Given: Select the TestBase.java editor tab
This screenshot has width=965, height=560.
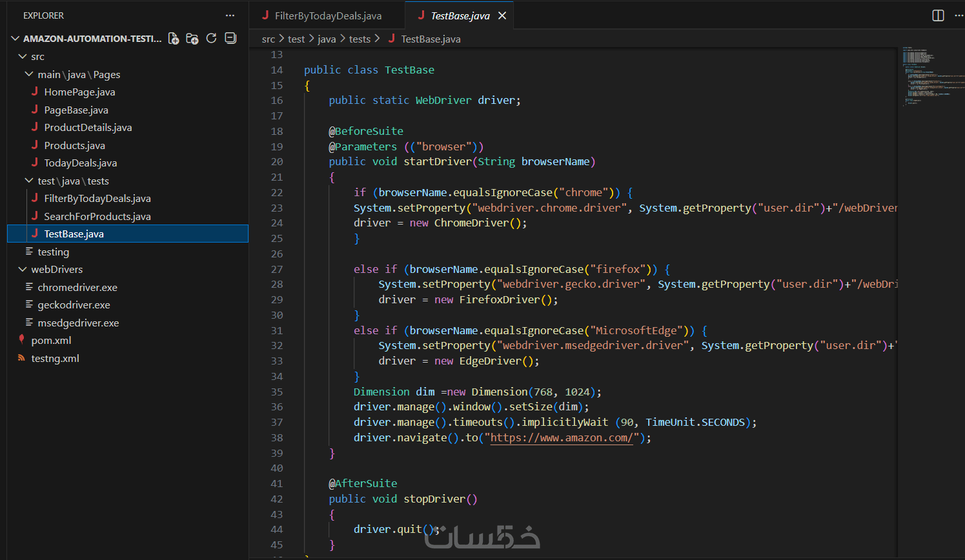Looking at the screenshot, I should 459,15.
